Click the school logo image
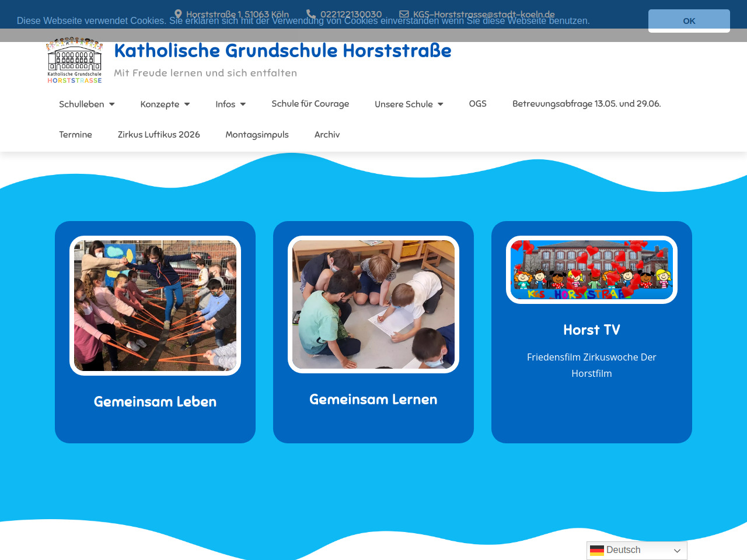The image size is (747, 560). [x=75, y=61]
